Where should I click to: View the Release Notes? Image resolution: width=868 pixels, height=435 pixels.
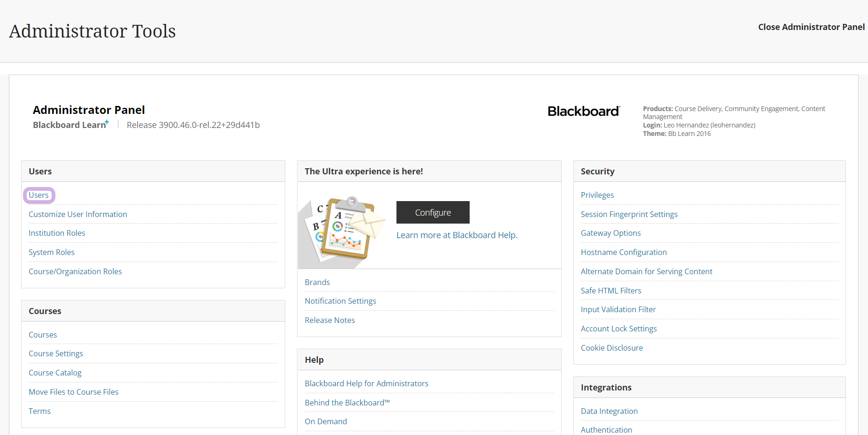pyautogui.click(x=330, y=320)
